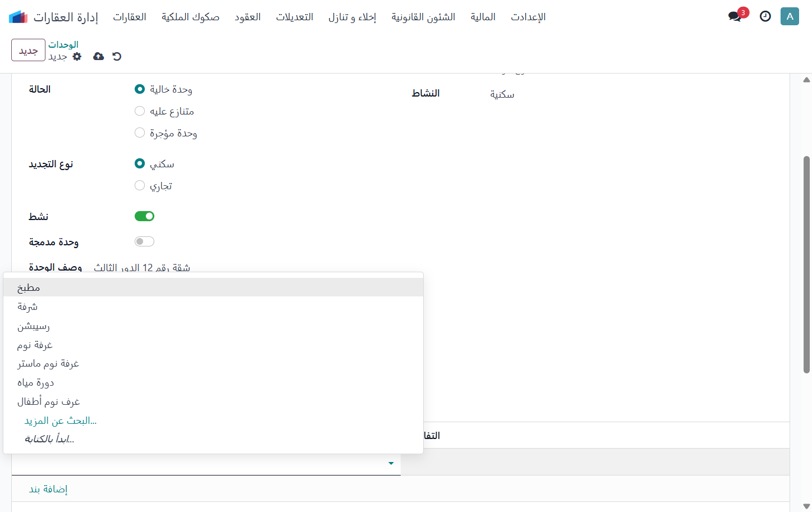Choose تجاري renewal type
The height and width of the screenshot is (512, 812).
coord(140,185)
